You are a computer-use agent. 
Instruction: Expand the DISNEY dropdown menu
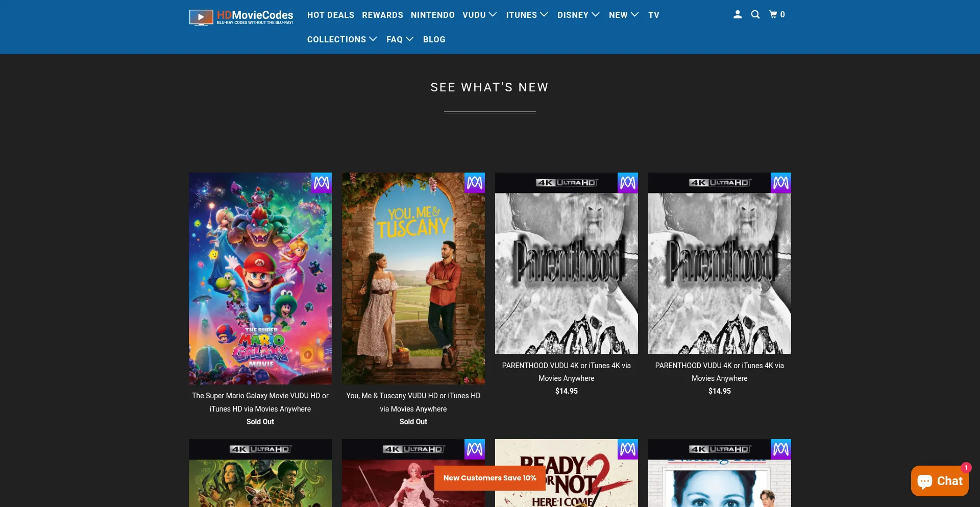pyautogui.click(x=578, y=15)
